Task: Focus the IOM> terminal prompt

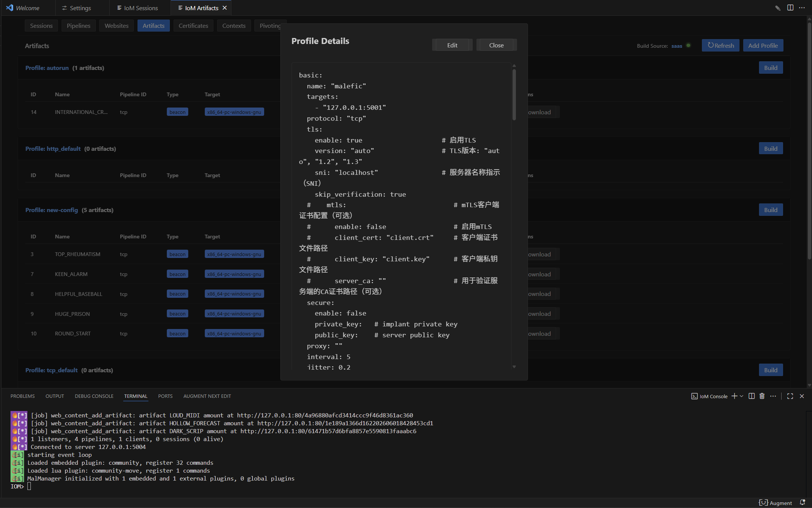Action: [x=21, y=486]
